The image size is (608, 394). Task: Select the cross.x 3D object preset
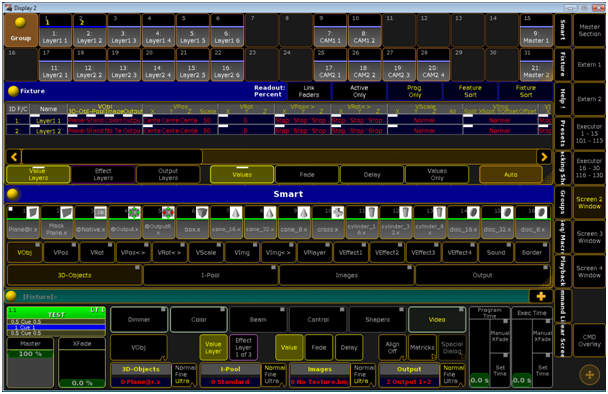click(x=328, y=222)
